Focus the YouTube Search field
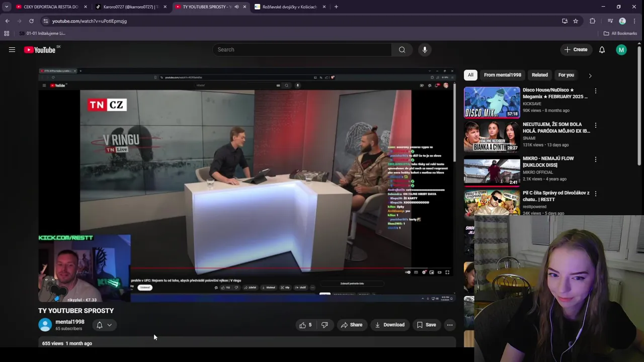Viewport: 644px width, 362px height. tap(302, 50)
